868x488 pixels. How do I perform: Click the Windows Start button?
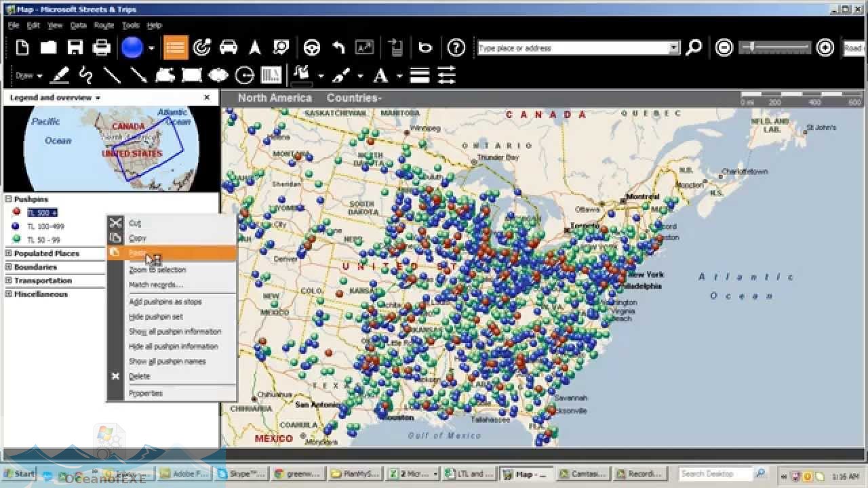pos(19,474)
